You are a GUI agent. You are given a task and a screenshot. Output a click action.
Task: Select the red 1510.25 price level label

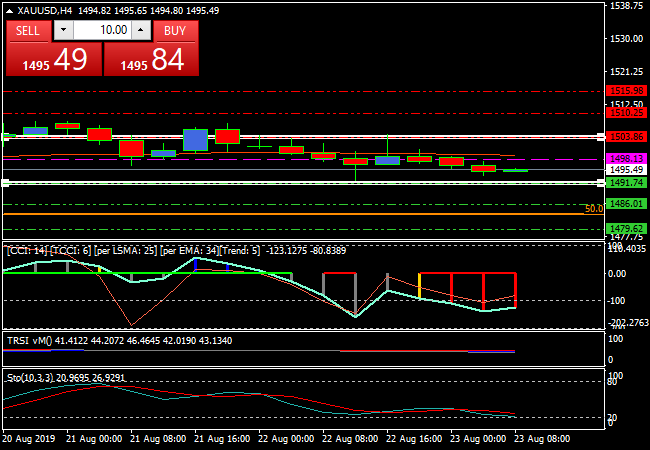pos(625,113)
